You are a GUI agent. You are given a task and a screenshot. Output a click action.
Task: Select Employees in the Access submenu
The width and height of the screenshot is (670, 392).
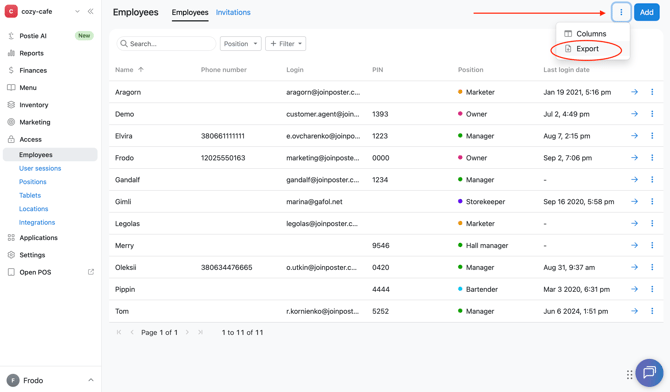click(50, 155)
